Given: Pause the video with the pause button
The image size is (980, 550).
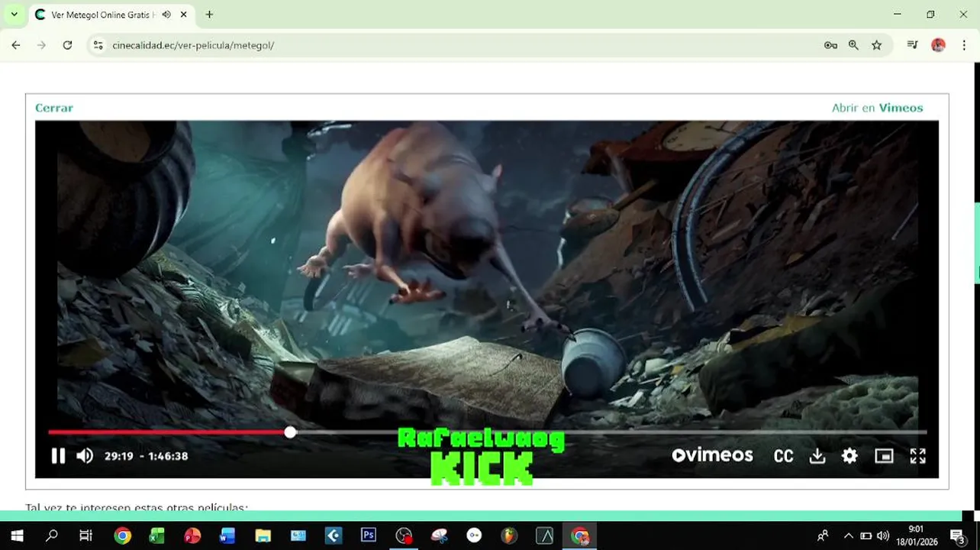Looking at the screenshot, I should (58, 456).
